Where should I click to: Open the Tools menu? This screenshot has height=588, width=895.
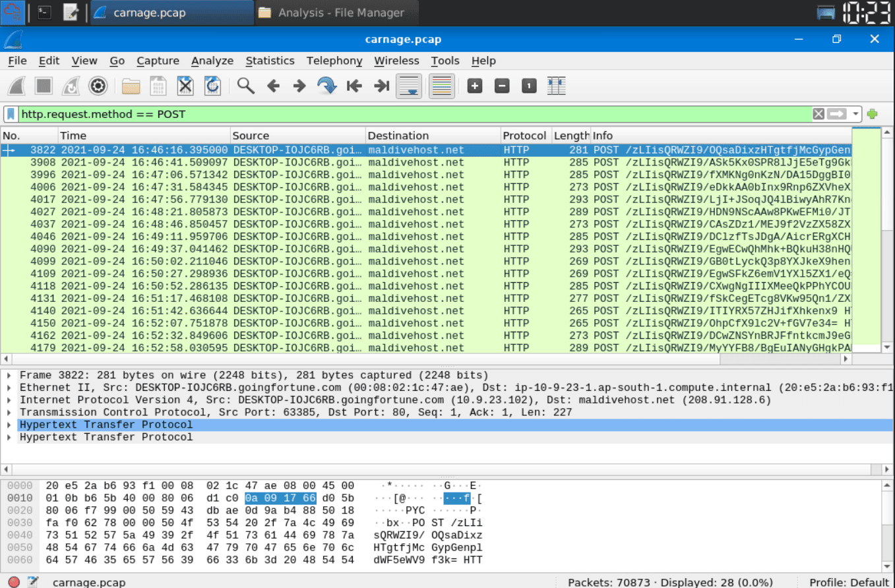click(445, 61)
